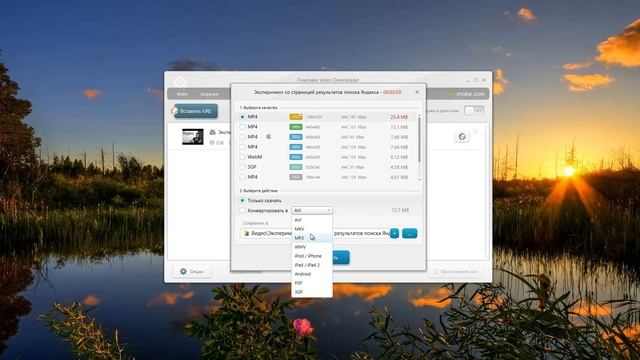The width and height of the screenshot is (640, 360).
Task: Click the Apple icon on the MP4 row
Action: click(x=269, y=137)
